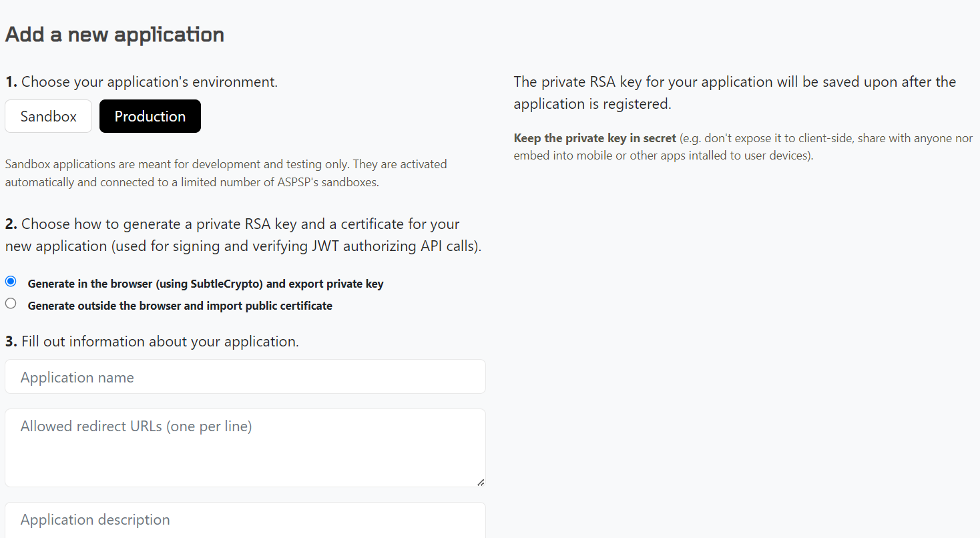Click into the Allowed redirect URLs textarea

(245, 448)
